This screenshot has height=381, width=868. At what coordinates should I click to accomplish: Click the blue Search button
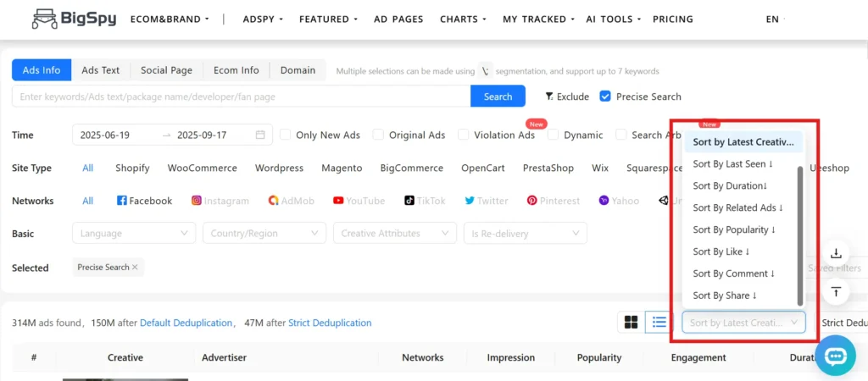click(x=498, y=97)
